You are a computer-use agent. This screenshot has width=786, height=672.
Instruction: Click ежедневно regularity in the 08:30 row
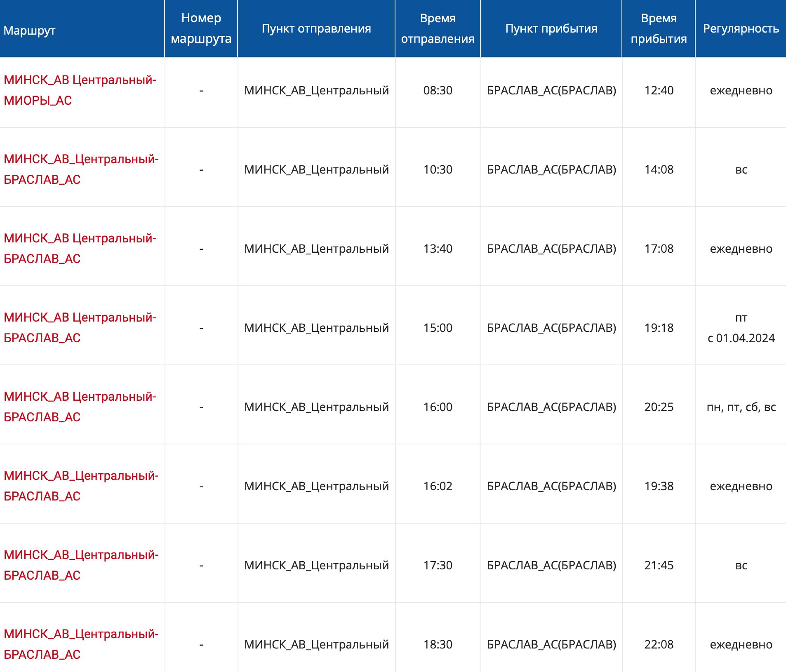point(741,90)
